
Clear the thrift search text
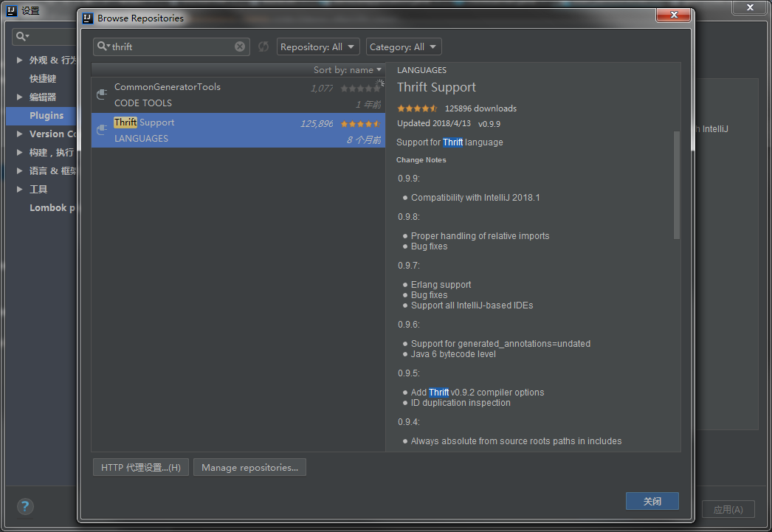click(240, 46)
